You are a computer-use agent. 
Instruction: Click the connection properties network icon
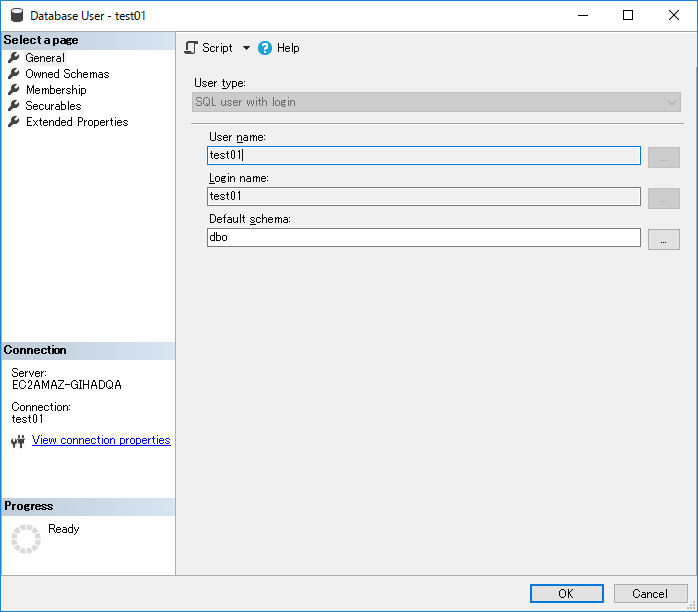[17, 441]
